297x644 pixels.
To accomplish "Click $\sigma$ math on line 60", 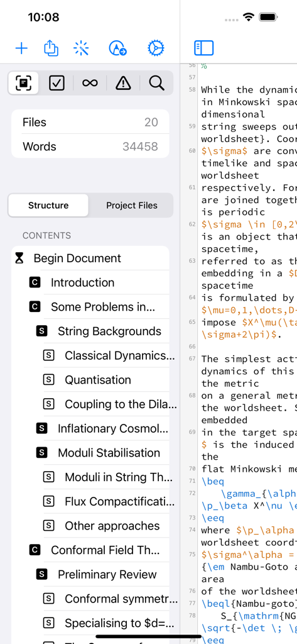I will coord(224,151).
